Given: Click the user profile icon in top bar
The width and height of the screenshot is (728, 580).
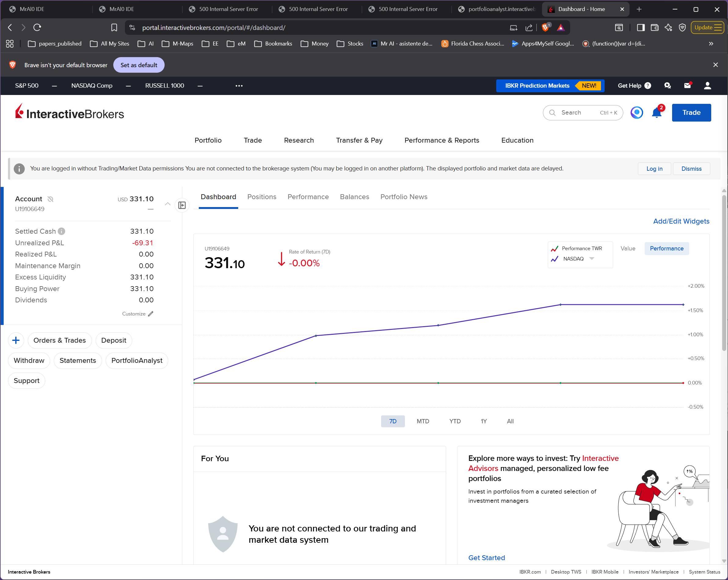Looking at the screenshot, I should coord(708,86).
